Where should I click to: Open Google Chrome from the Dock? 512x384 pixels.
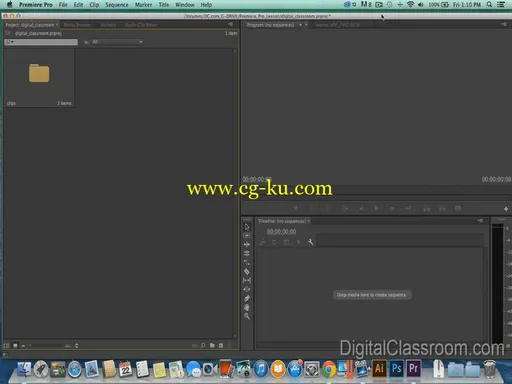coord(329,369)
